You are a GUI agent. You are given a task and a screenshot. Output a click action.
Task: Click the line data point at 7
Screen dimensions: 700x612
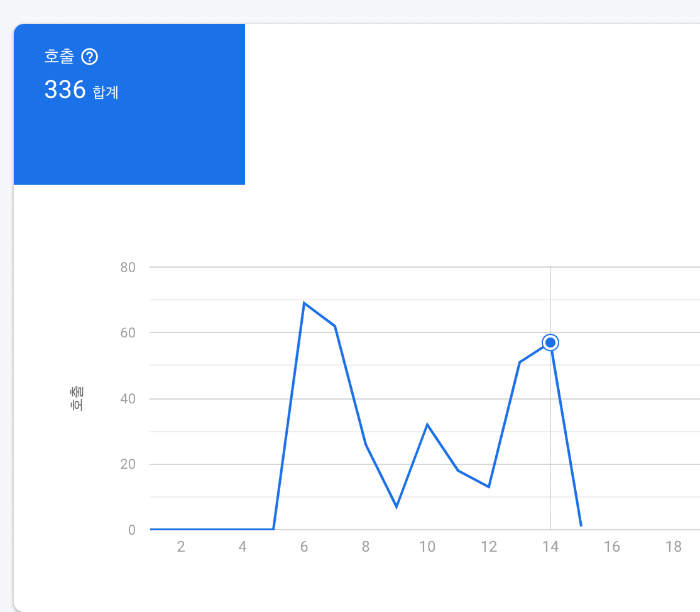coord(335,325)
